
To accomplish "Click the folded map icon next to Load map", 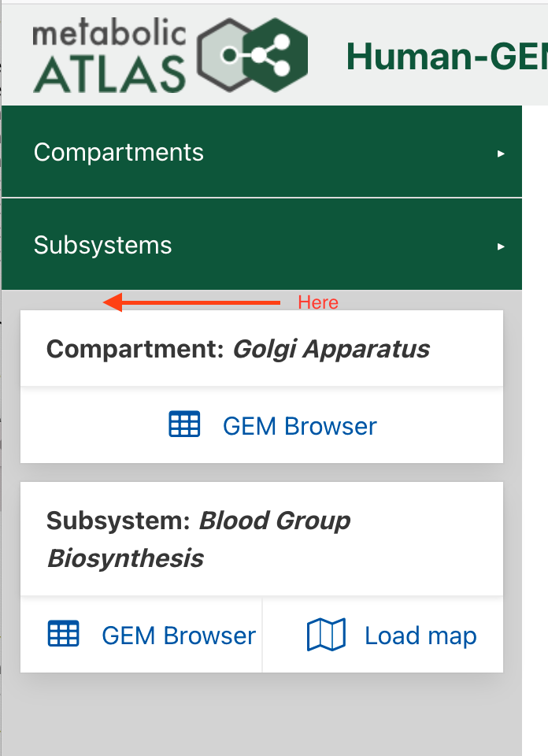I will click(328, 634).
